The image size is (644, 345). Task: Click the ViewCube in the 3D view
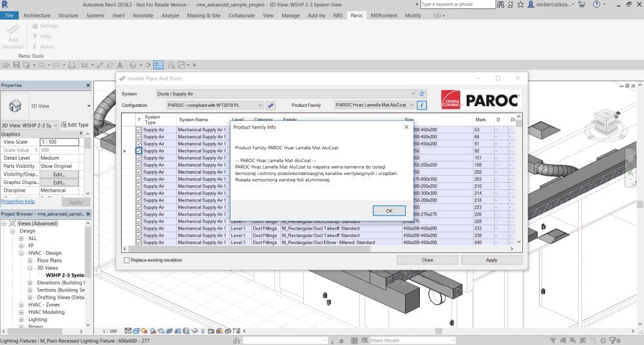606,122
